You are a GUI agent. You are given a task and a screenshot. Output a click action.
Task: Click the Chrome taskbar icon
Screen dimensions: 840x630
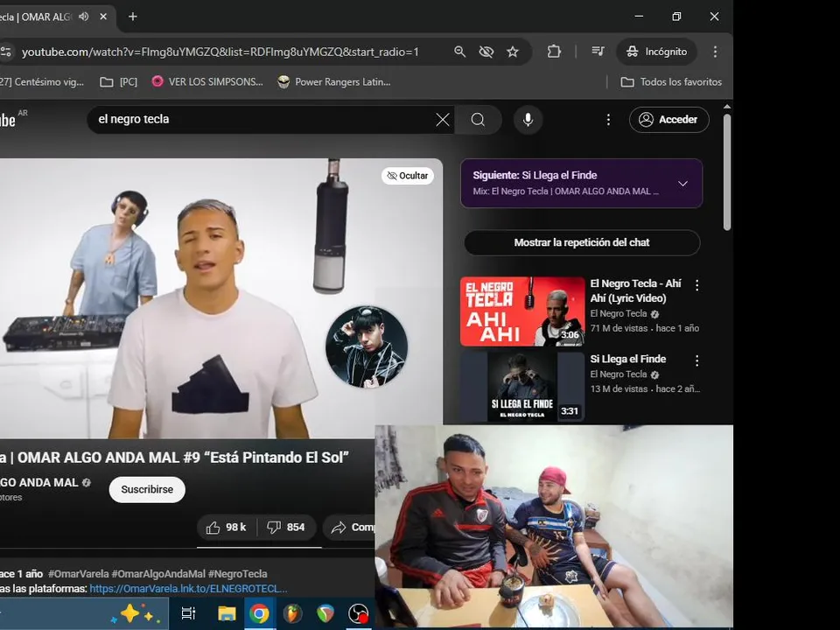259,612
